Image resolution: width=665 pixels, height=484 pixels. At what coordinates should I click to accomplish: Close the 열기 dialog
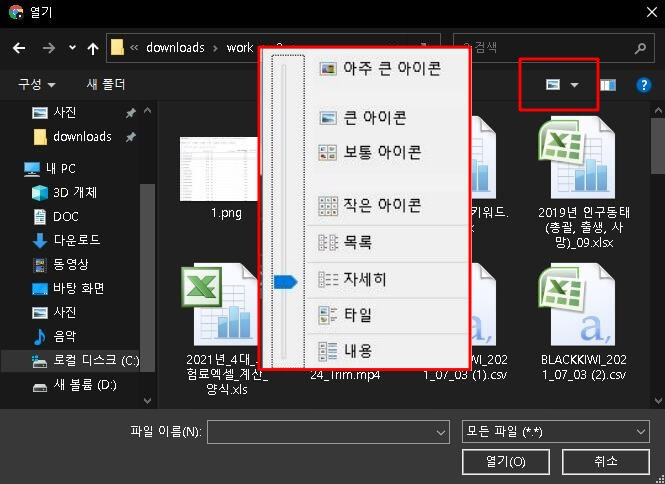(652, 12)
